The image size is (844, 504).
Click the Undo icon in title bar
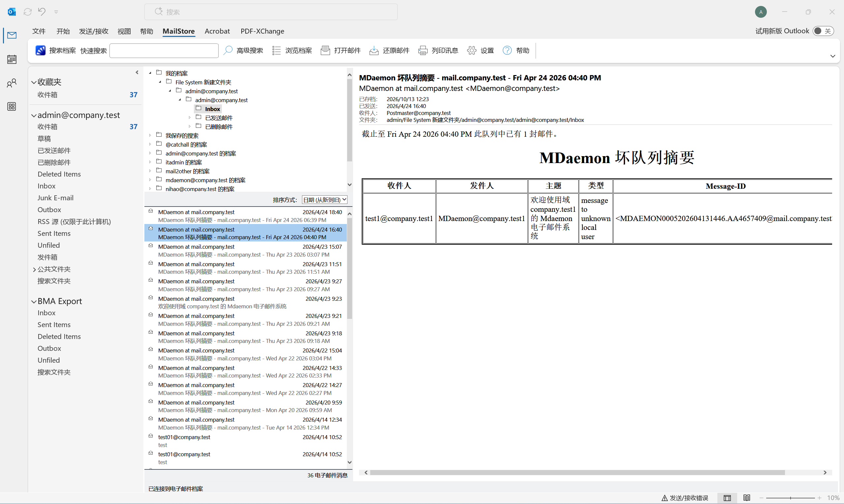[42, 12]
